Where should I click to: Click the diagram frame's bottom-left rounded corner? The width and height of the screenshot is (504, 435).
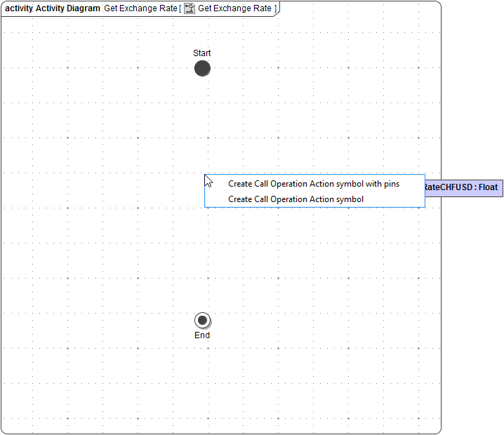pyautogui.click(x=4, y=431)
